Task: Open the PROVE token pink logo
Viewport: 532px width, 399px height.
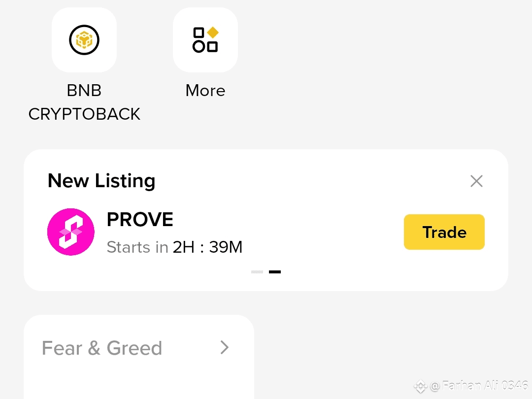Action: (71, 232)
